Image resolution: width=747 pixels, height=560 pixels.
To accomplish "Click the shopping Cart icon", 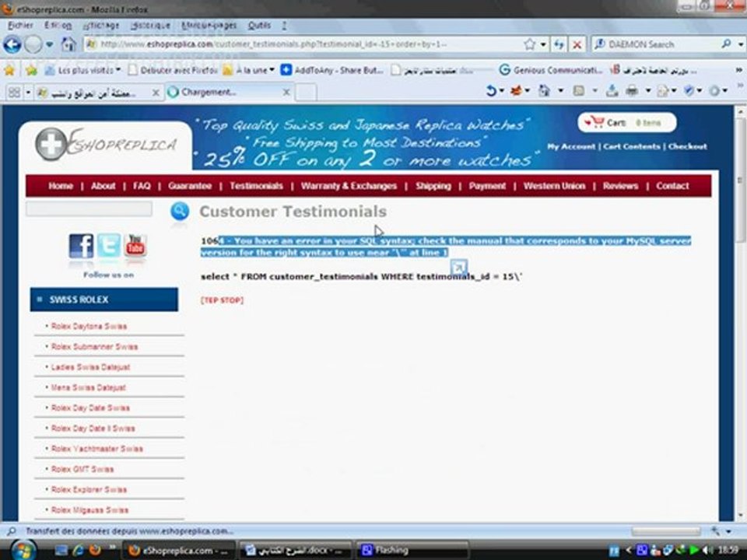I will (595, 122).
